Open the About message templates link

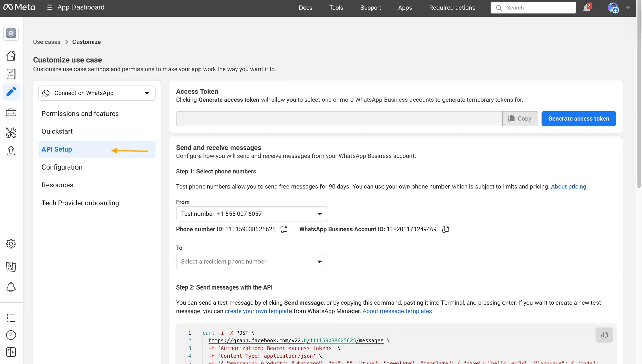coord(397,311)
